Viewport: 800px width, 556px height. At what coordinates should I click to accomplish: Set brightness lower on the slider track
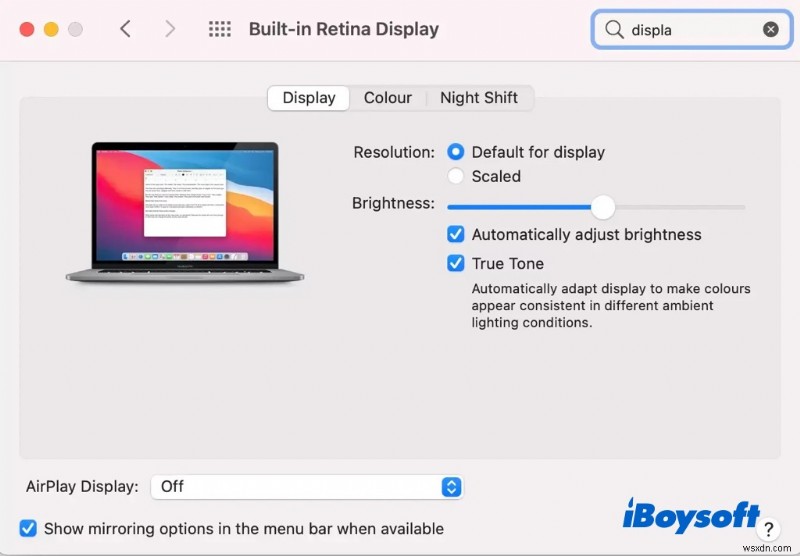click(x=518, y=207)
